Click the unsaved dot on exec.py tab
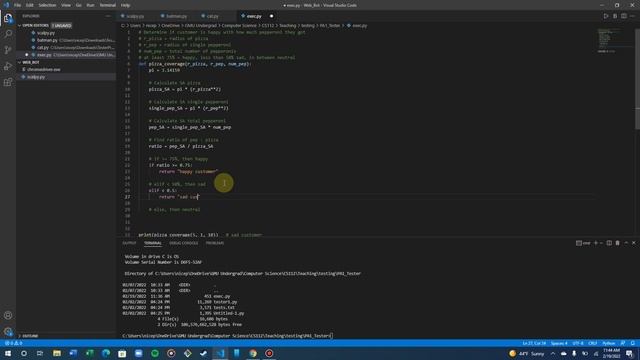The height and width of the screenshot is (360, 640). pyautogui.click(x=271, y=16)
